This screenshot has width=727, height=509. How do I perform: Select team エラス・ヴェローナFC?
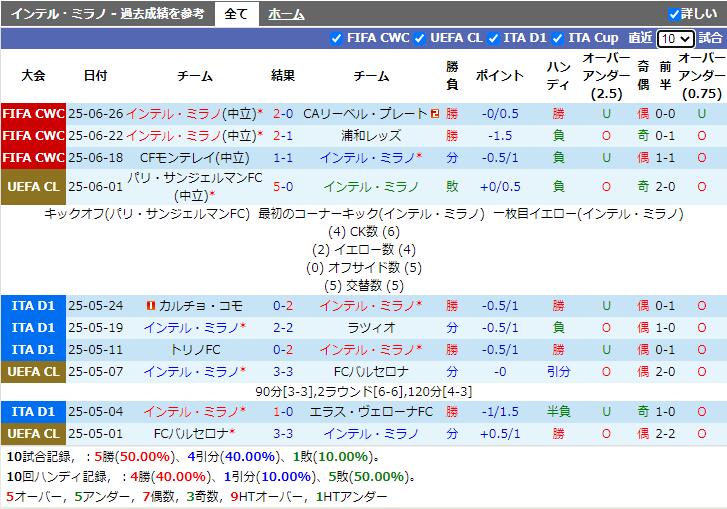[x=371, y=412]
